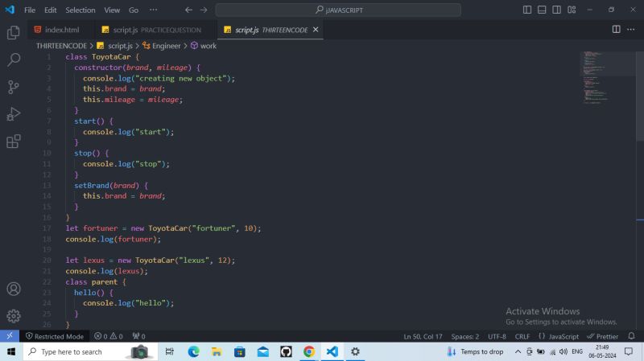Open the Search view in activity bar
Image resolution: width=644 pixels, height=361 pixels.
[x=13, y=59]
